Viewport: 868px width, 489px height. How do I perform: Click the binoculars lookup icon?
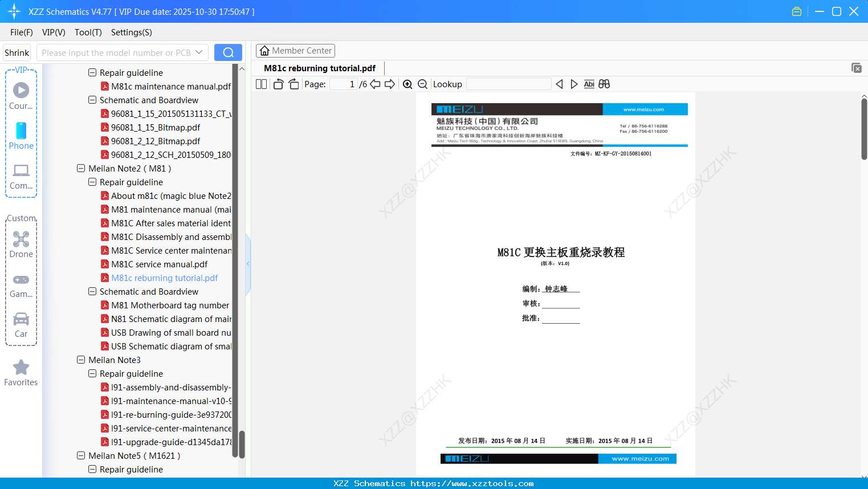(x=604, y=84)
